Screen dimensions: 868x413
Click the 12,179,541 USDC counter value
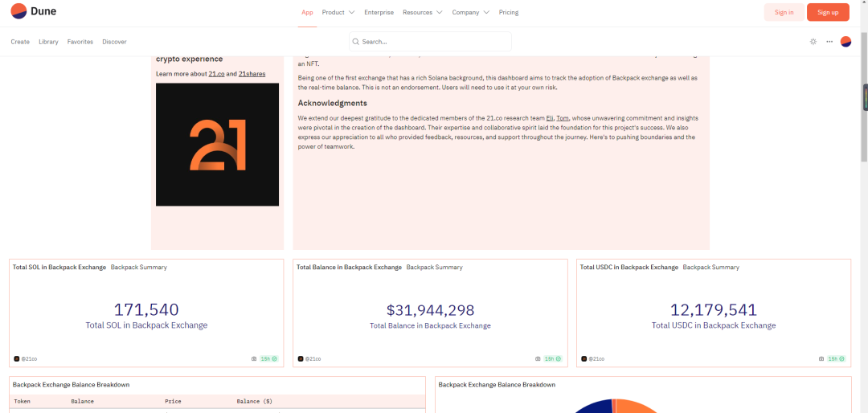tap(714, 310)
